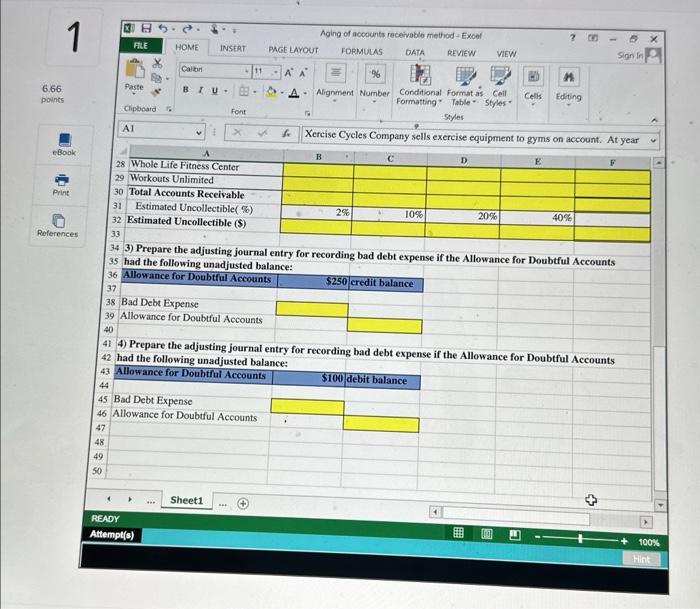Screen dimensions: 700x609
Task: Click the Insert Function fx icon
Action: pyautogui.click(x=286, y=133)
